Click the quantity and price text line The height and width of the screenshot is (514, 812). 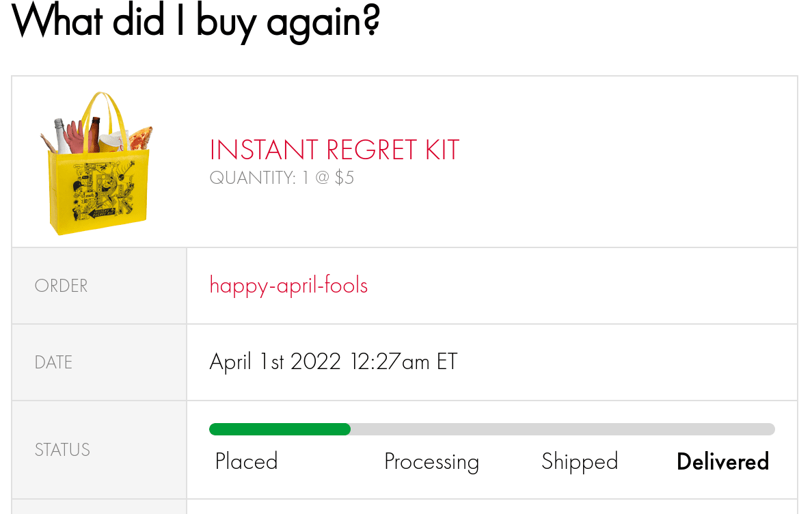click(282, 178)
